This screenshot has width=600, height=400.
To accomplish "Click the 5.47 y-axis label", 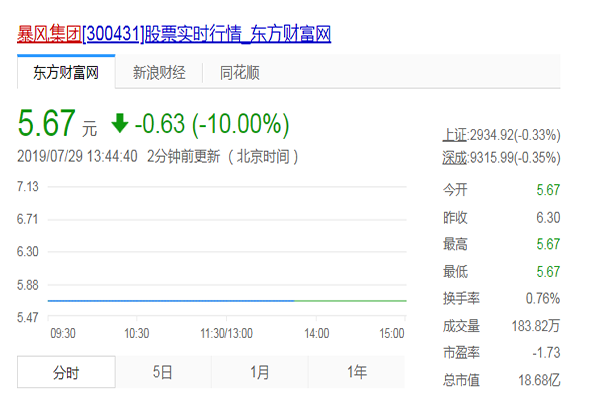I will coord(28,317).
